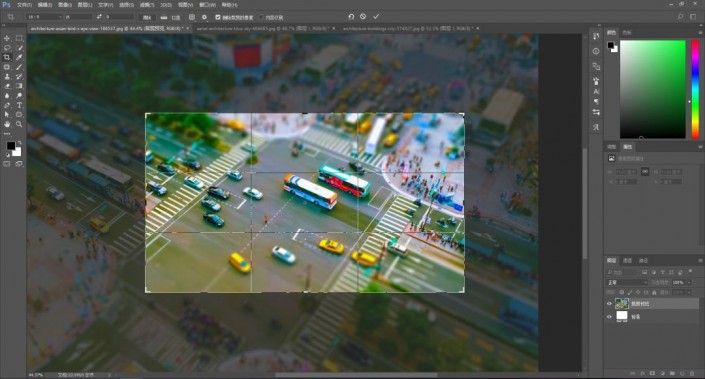Hide the white background layer eye
The height and width of the screenshot is (379, 705).
[609, 317]
